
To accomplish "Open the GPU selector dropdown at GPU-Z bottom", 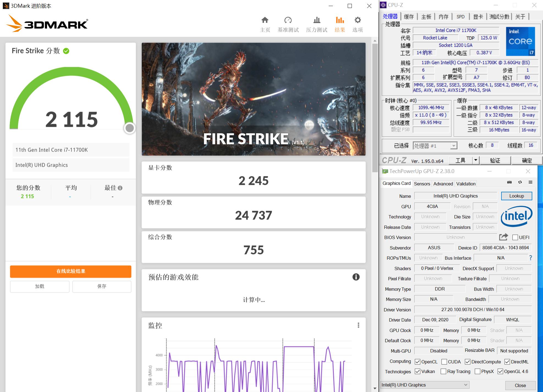I will pyautogui.click(x=465, y=385).
